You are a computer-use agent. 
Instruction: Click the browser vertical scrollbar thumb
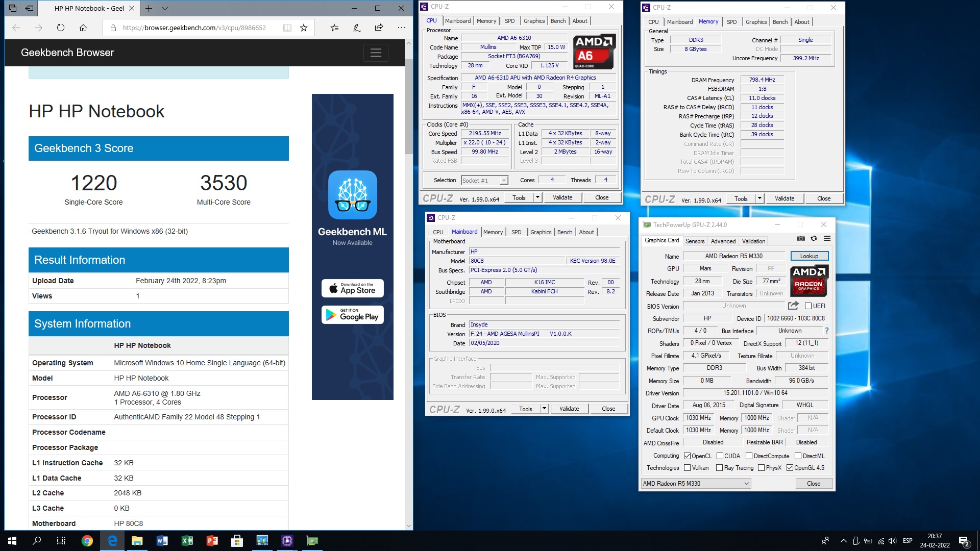pos(408,106)
